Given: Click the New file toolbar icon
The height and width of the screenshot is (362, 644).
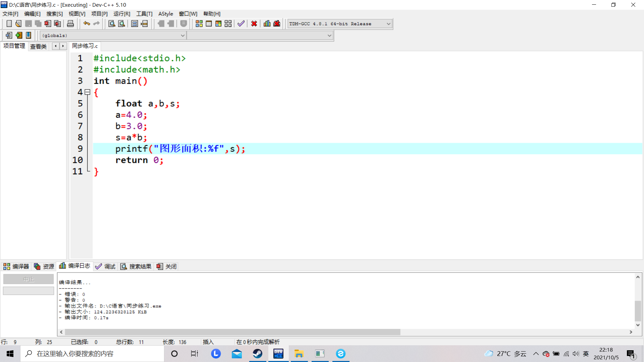Looking at the screenshot, I should coord(9,23).
